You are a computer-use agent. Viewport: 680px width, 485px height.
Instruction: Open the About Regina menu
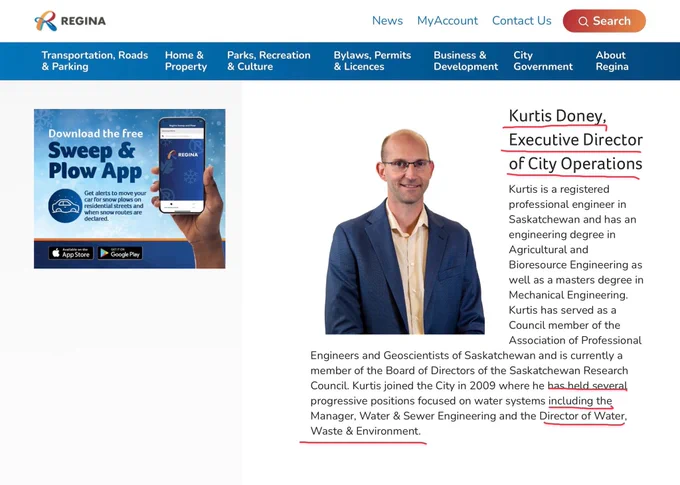(x=612, y=61)
